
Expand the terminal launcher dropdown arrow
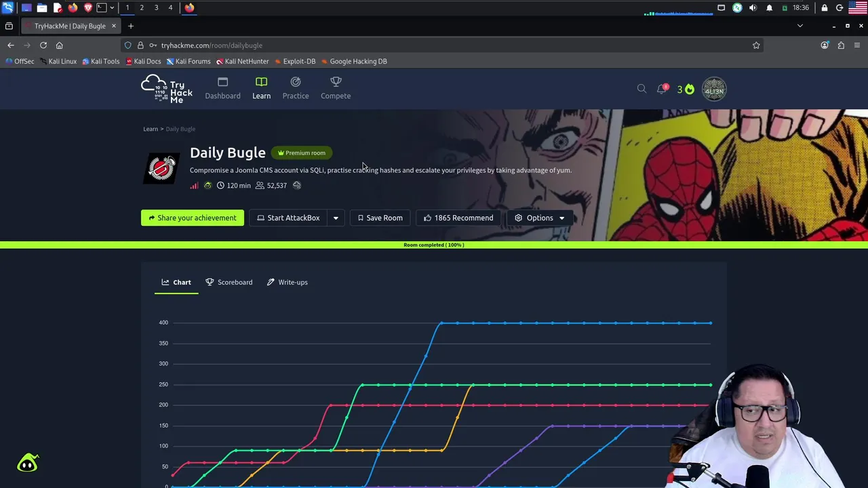112,7
